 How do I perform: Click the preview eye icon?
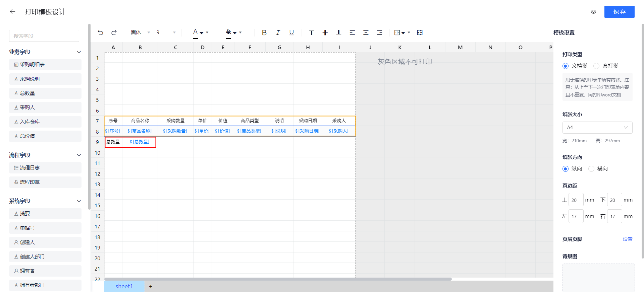click(x=593, y=12)
